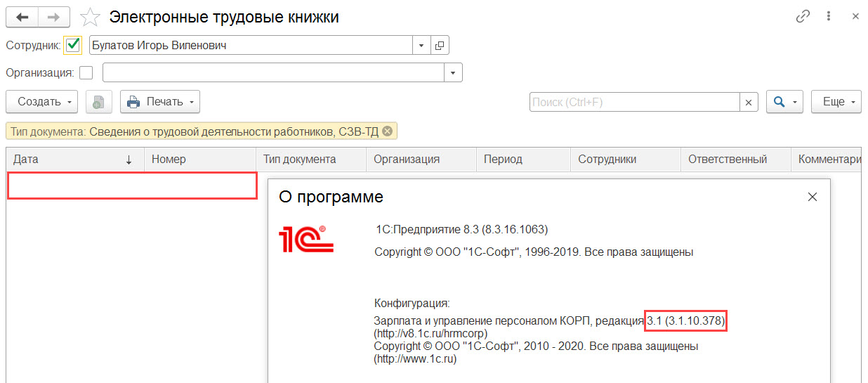
Task: Click the document icon next to Создать
Action: point(99,102)
